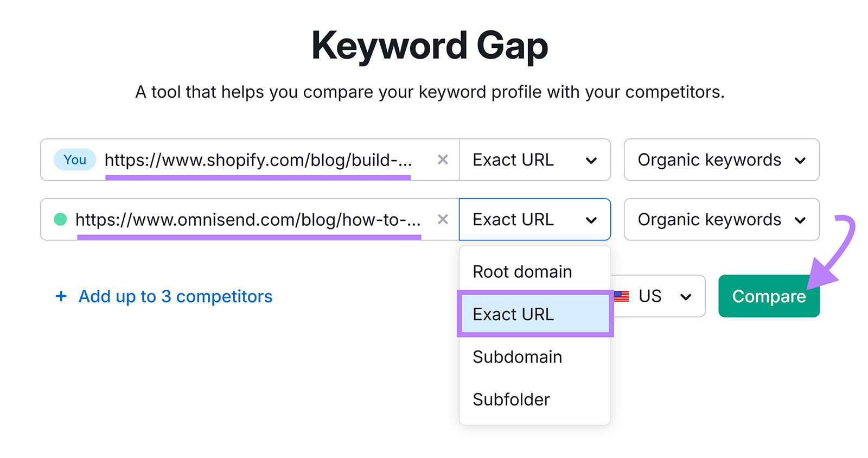This screenshot has height=458, width=868.
Task: Click the US flag icon
Action: [x=622, y=296]
